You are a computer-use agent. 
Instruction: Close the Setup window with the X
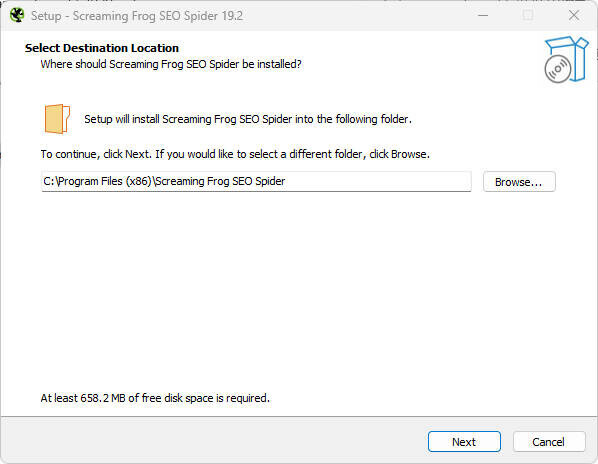coord(574,15)
